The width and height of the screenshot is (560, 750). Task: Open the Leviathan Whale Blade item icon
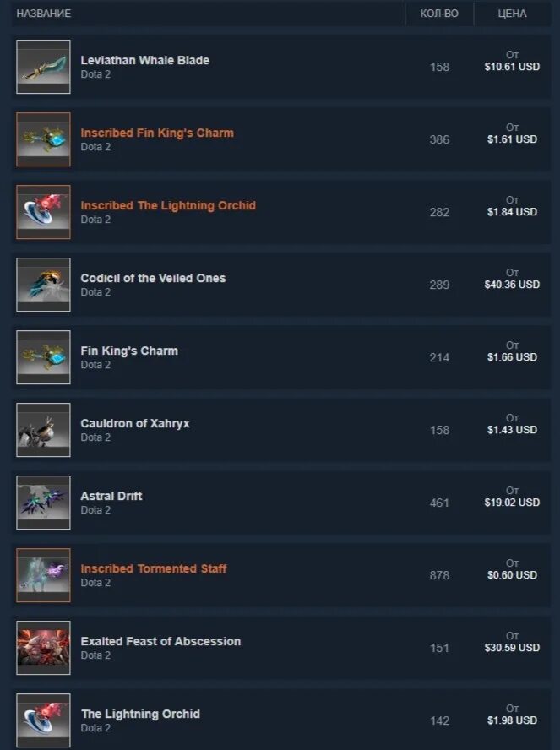pyautogui.click(x=44, y=67)
